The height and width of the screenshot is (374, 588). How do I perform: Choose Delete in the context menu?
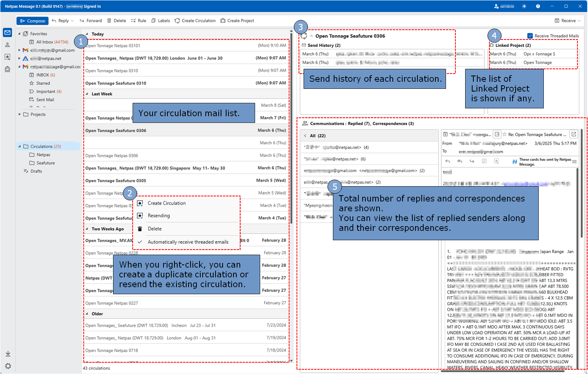tap(155, 229)
